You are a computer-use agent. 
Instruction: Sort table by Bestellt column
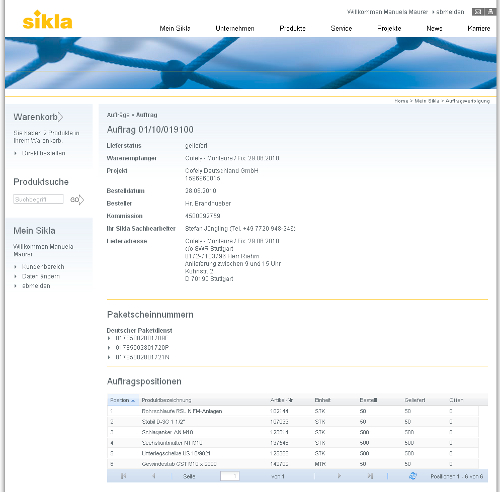368,400
